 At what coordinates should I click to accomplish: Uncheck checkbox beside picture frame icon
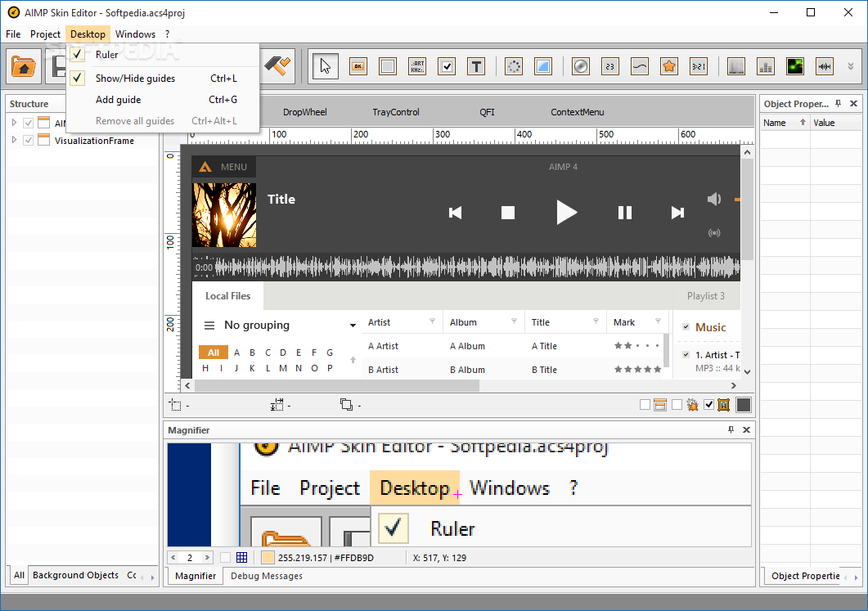[708, 405]
